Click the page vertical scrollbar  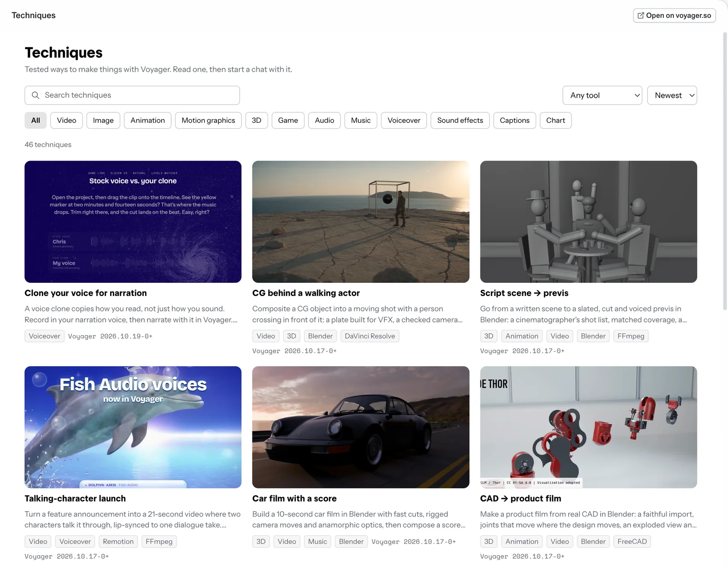pos(725,171)
